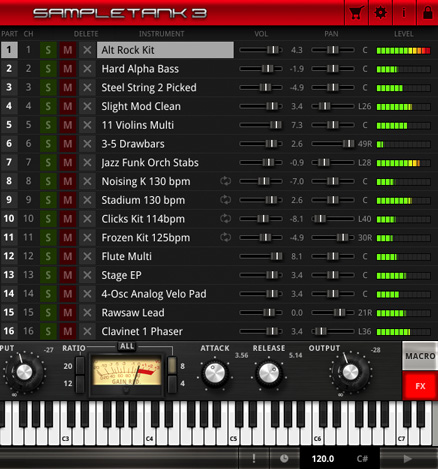
Task: Click 3-5 Drawbars pan slider
Action: (333, 144)
